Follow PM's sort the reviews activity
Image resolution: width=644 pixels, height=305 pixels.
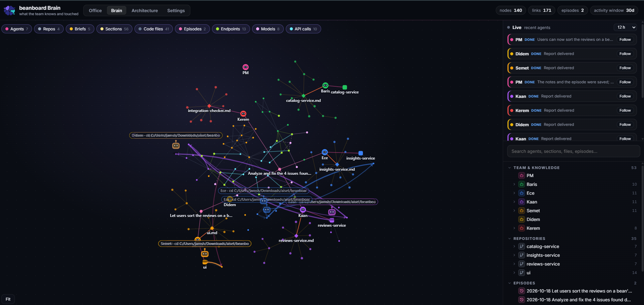(625, 39)
